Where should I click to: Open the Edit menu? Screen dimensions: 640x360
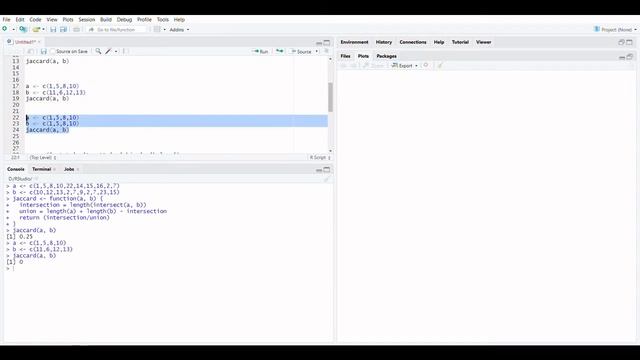click(x=20, y=19)
